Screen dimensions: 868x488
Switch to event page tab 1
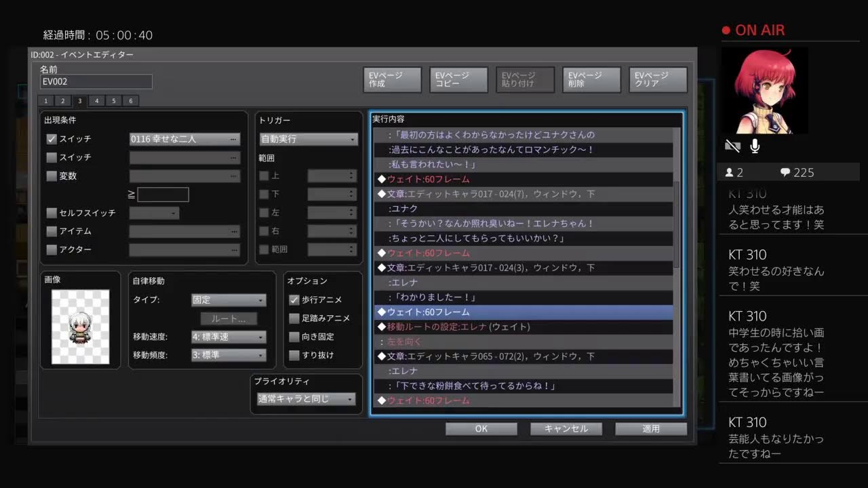pos(45,101)
